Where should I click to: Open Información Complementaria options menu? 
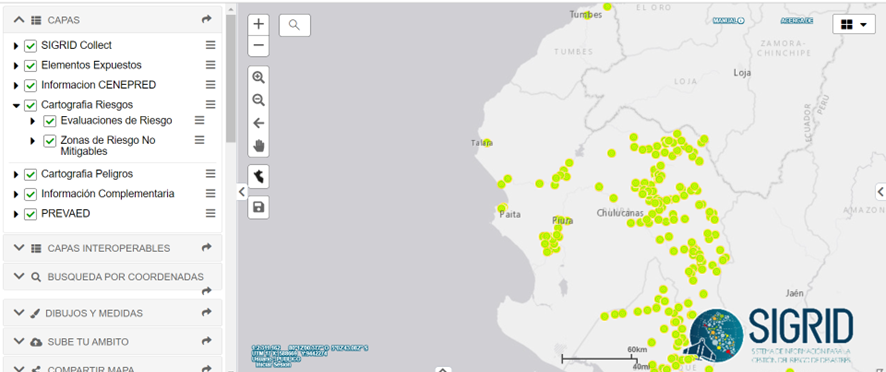210,193
